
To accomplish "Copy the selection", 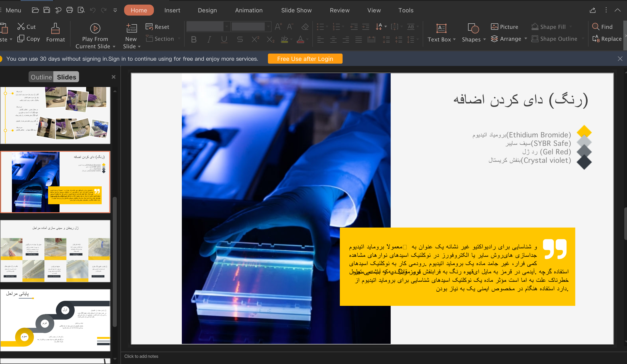I will coord(29,39).
